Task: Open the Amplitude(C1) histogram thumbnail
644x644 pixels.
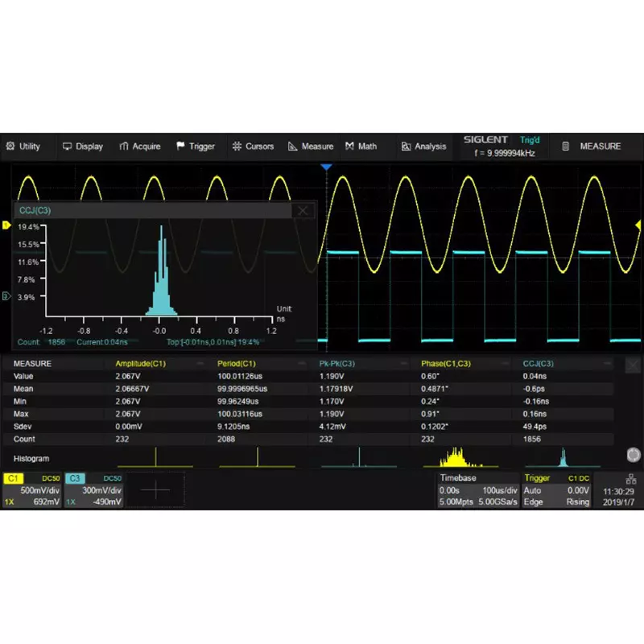Action: (x=155, y=457)
